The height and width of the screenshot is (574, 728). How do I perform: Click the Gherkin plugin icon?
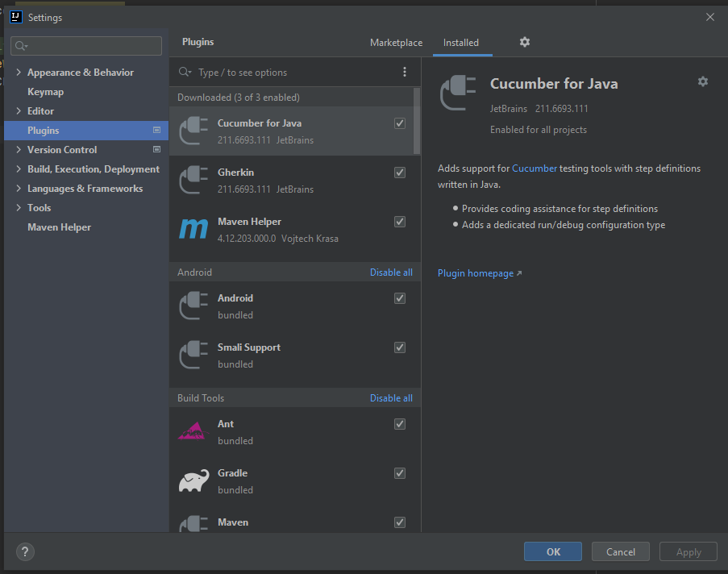click(x=193, y=181)
